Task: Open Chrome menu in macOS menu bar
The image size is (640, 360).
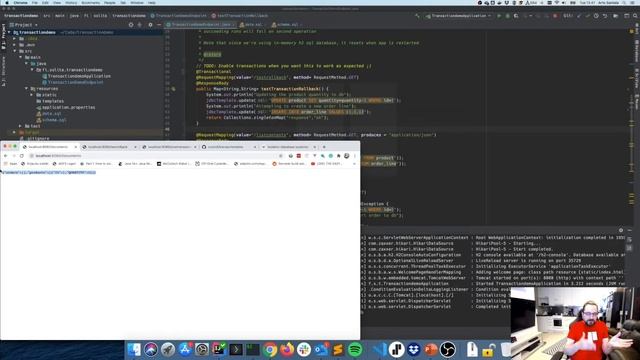Action: pyautogui.click(x=20, y=2)
